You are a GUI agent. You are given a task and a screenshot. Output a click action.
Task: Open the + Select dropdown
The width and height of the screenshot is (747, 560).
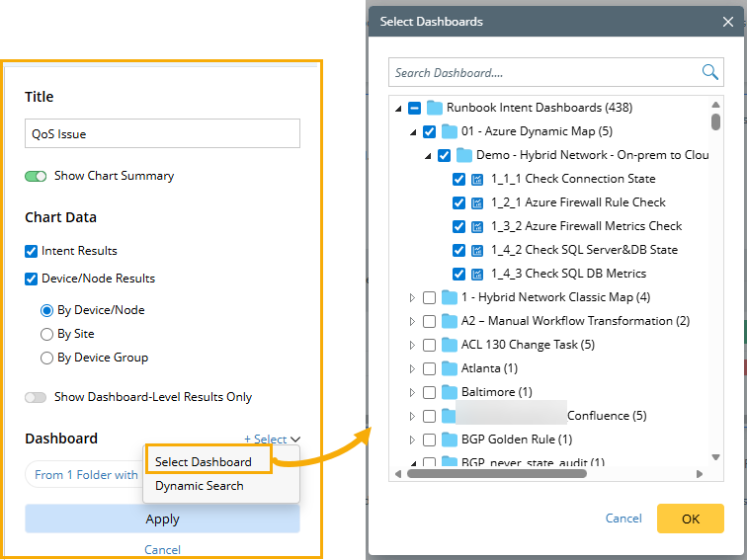point(272,440)
